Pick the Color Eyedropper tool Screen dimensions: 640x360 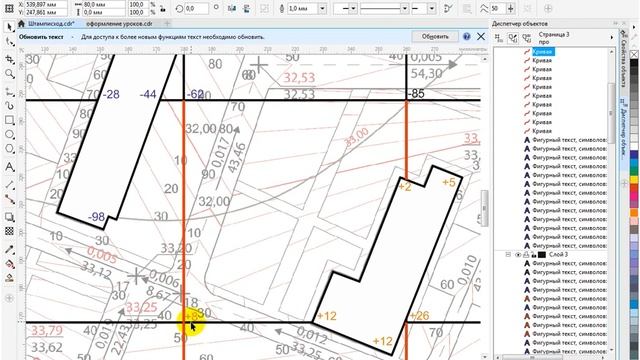[x=9, y=249]
